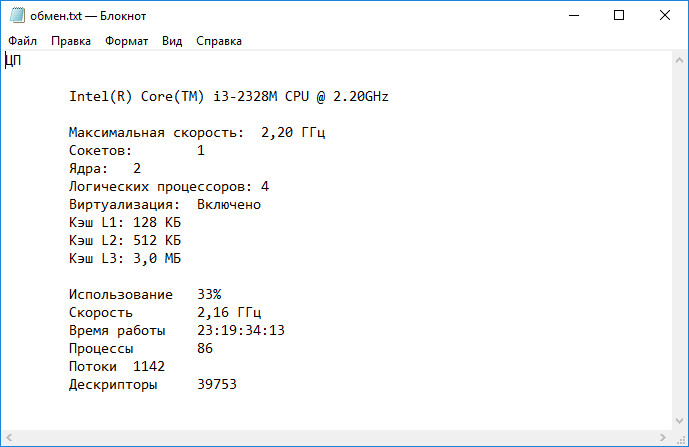The image size is (689, 447).
Task: Click the 'Логических процессоров: 4' line
Action: tap(169, 186)
